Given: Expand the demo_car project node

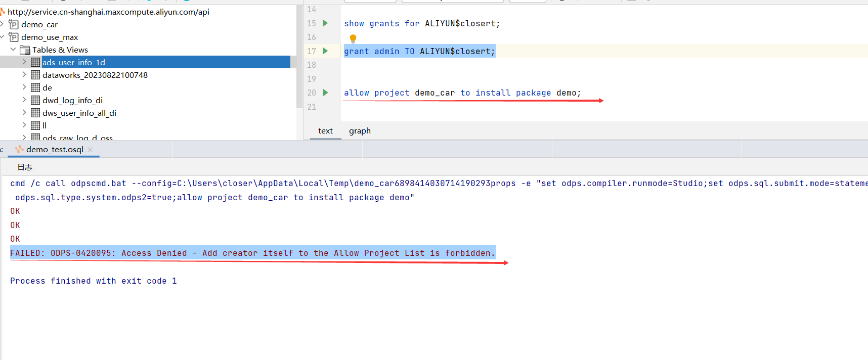Looking at the screenshot, I should (2, 24).
